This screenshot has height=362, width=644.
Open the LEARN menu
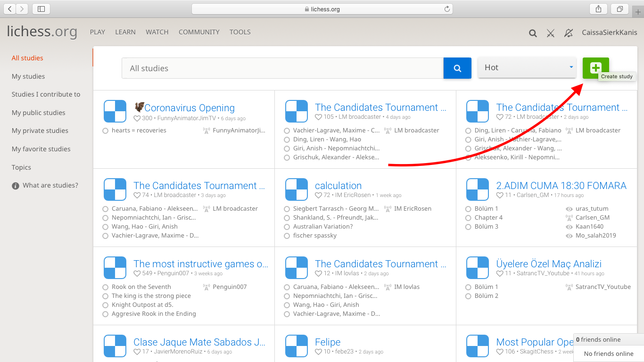pos(125,32)
